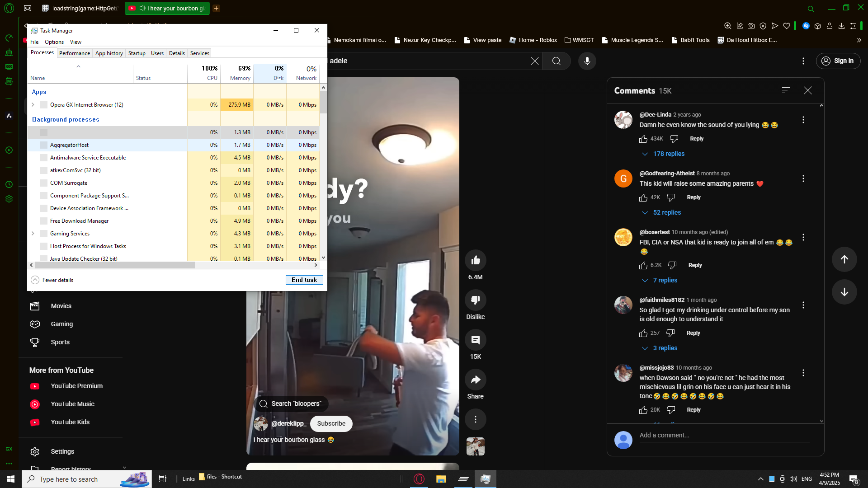This screenshot has width=868, height=488.
Task: Like the @missjojo83 comment
Action: tap(643, 410)
